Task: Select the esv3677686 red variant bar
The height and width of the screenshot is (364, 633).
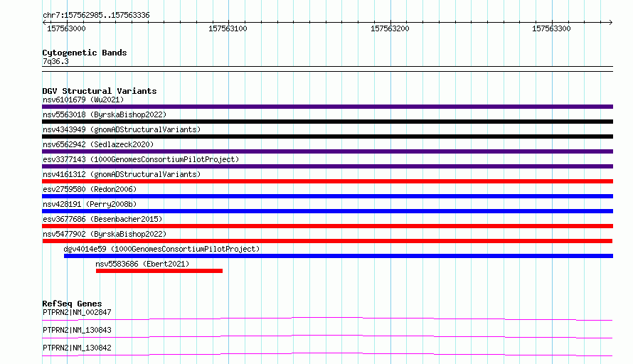Action: (327, 226)
